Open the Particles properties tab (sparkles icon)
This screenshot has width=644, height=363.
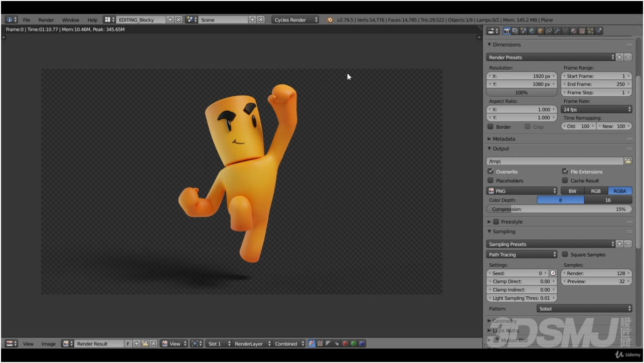590,31
